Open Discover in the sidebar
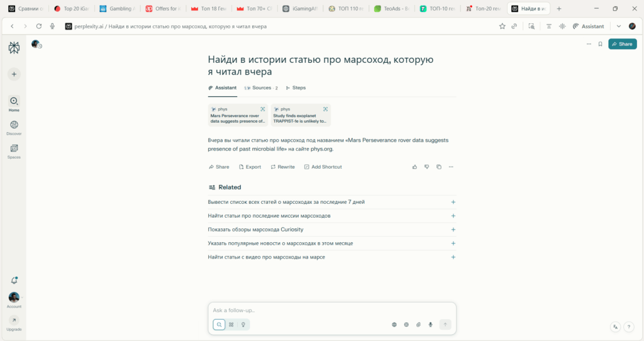The width and height of the screenshot is (644, 341). 14,128
